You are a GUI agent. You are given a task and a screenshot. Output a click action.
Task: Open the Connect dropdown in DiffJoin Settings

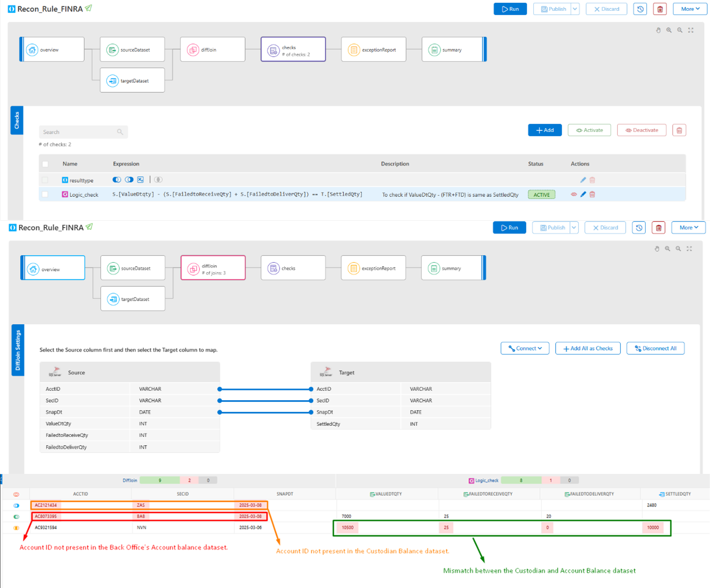pyautogui.click(x=524, y=348)
